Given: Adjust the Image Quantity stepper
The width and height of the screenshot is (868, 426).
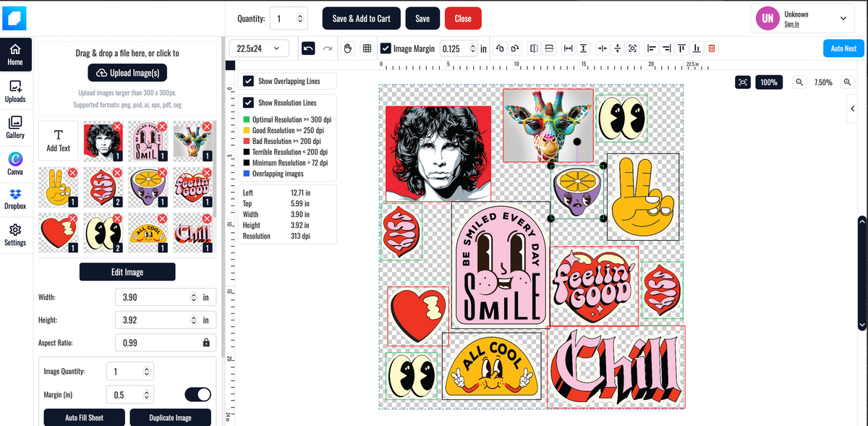Looking at the screenshot, I should [146, 372].
